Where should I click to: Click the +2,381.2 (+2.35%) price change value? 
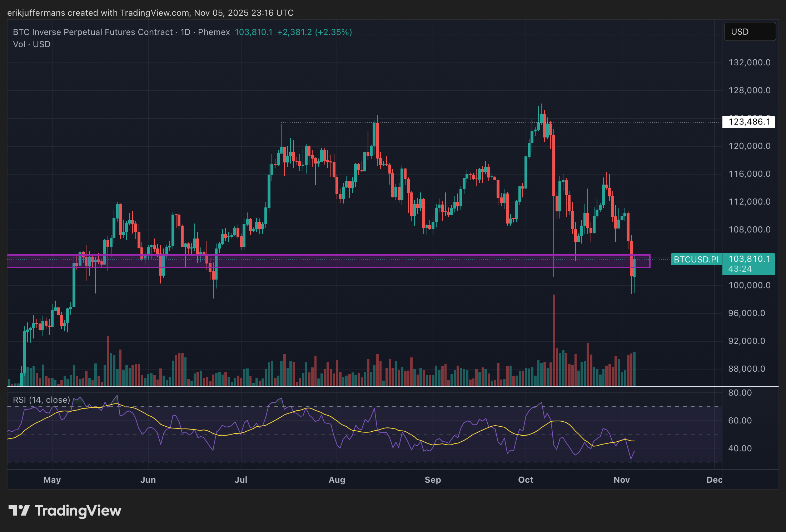(314, 32)
